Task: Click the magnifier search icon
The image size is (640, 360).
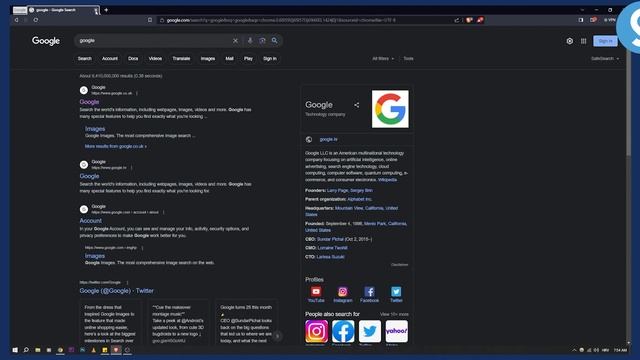Action: (275, 41)
